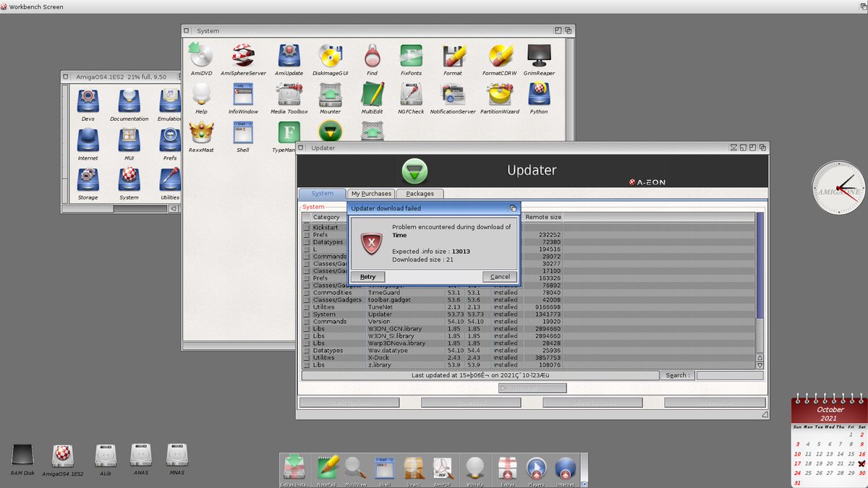
Task: Click the Information button in Updater
Action: click(715, 403)
